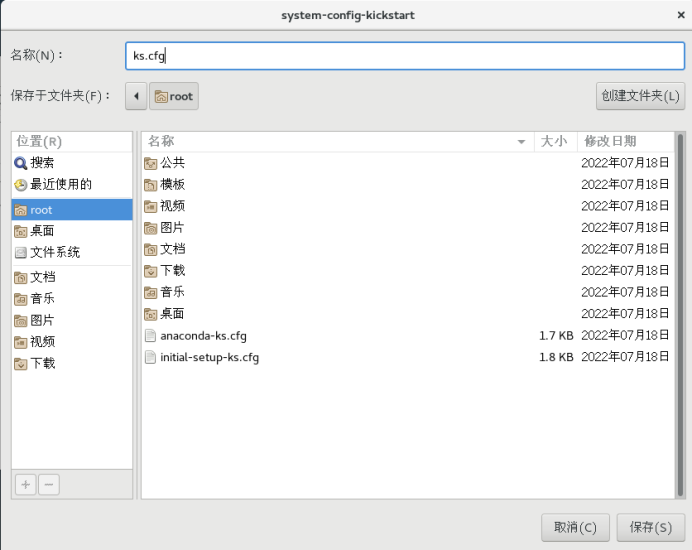Click 取消(C) to cancel saving
The width and height of the screenshot is (692, 550).
coord(575,527)
